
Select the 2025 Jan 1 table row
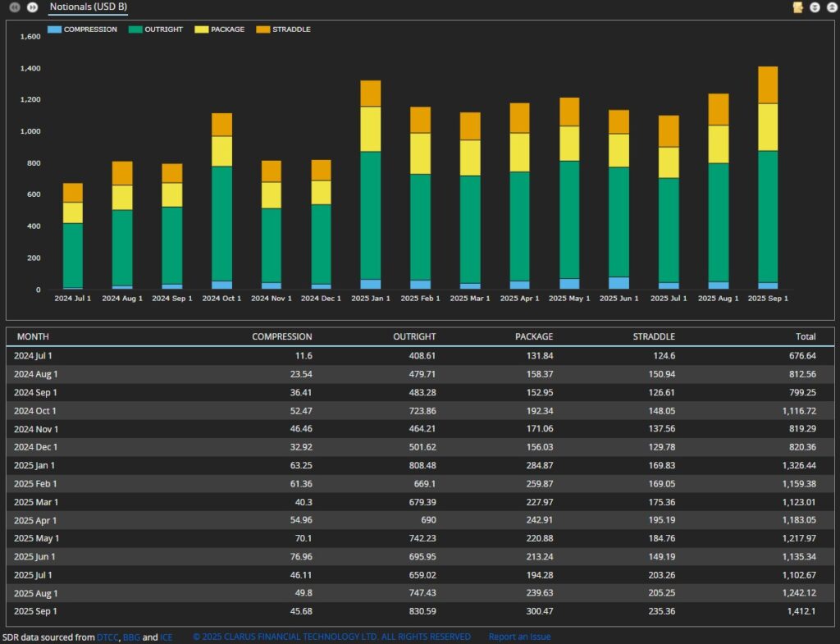point(420,465)
